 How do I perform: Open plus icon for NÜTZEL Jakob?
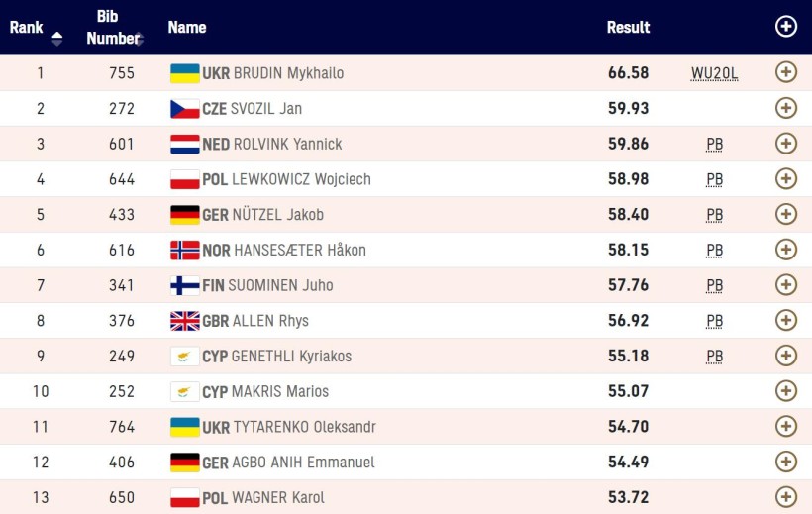[785, 214]
